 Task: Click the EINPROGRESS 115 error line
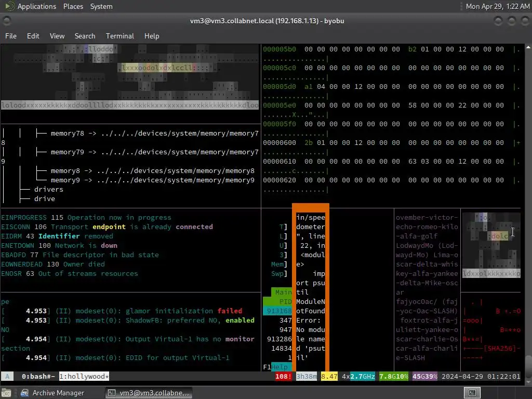pos(86,218)
